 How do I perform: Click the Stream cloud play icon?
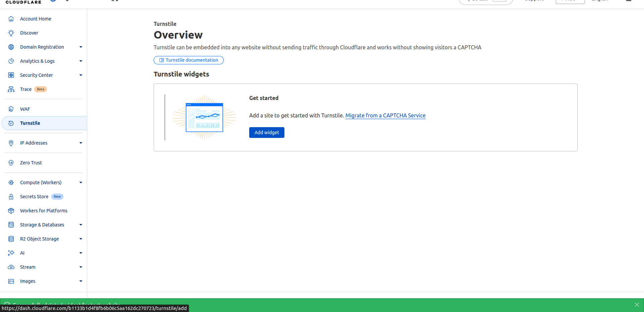tap(11, 267)
